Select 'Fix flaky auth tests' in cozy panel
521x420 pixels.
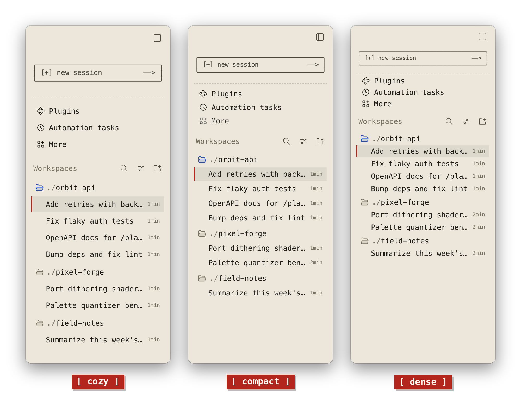pyautogui.click(x=98, y=221)
